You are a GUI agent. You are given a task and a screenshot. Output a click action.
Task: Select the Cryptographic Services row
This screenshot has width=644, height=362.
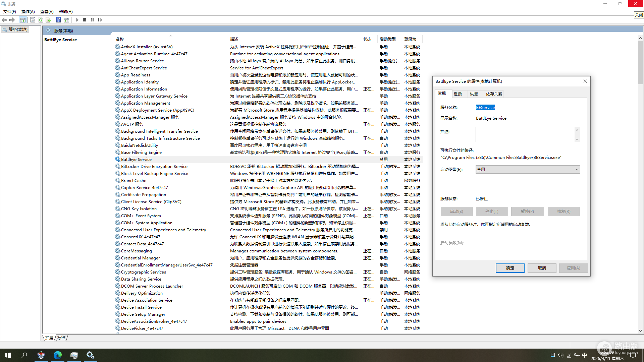click(x=268, y=272)
